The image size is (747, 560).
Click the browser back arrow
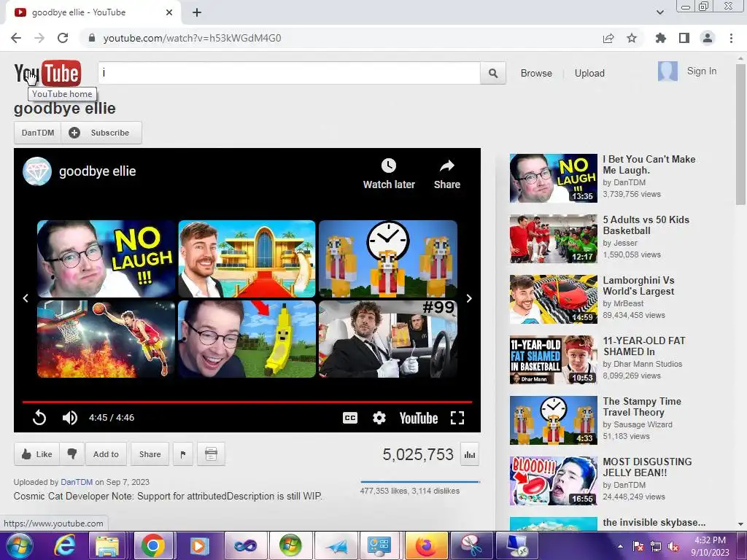coord(16,38)
